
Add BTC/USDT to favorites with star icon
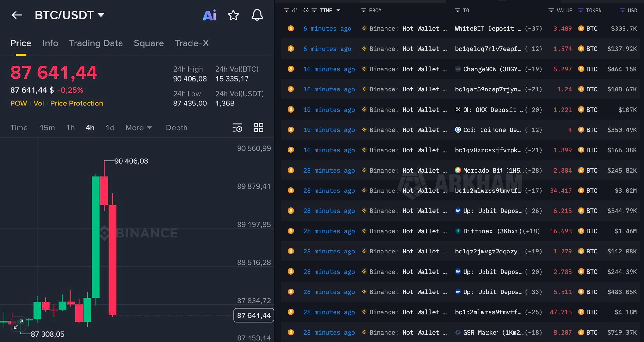(x=233, y=15)
